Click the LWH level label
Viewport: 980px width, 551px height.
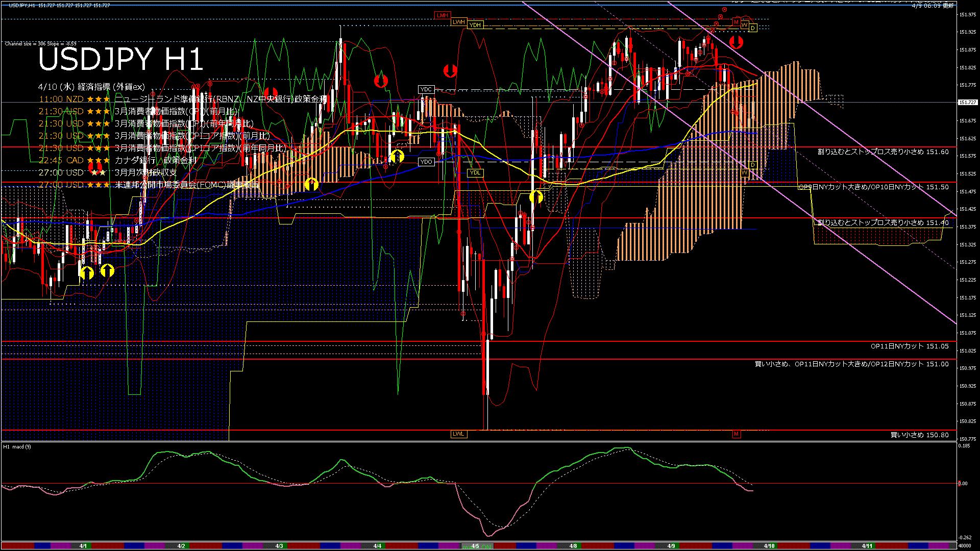click(x=459, y=22)
